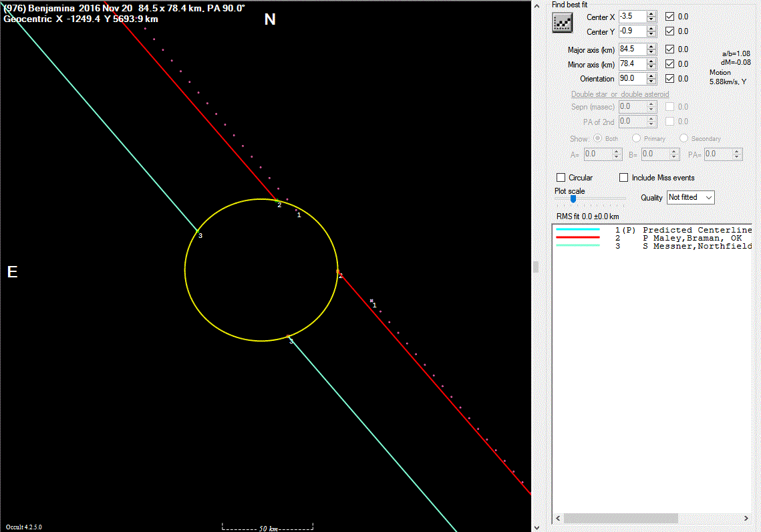Click the a/b=1.08 ratio text

click(x=736, y=54)
